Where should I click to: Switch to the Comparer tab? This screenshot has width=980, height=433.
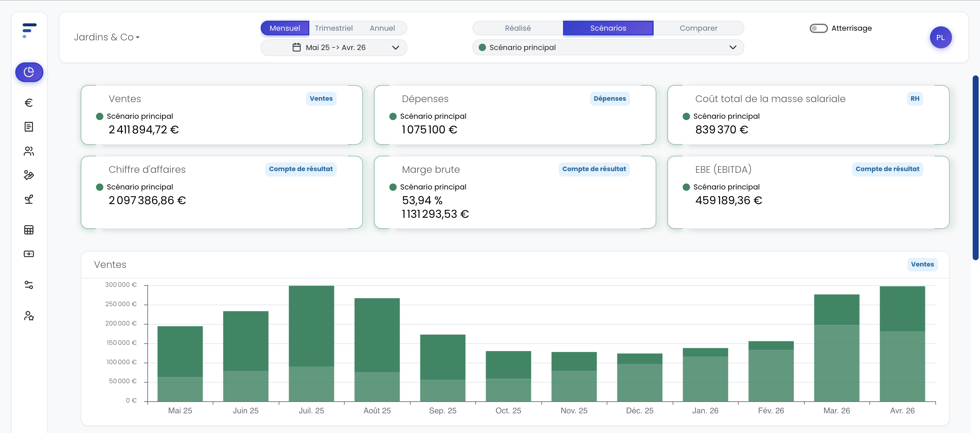pos(698,28)
